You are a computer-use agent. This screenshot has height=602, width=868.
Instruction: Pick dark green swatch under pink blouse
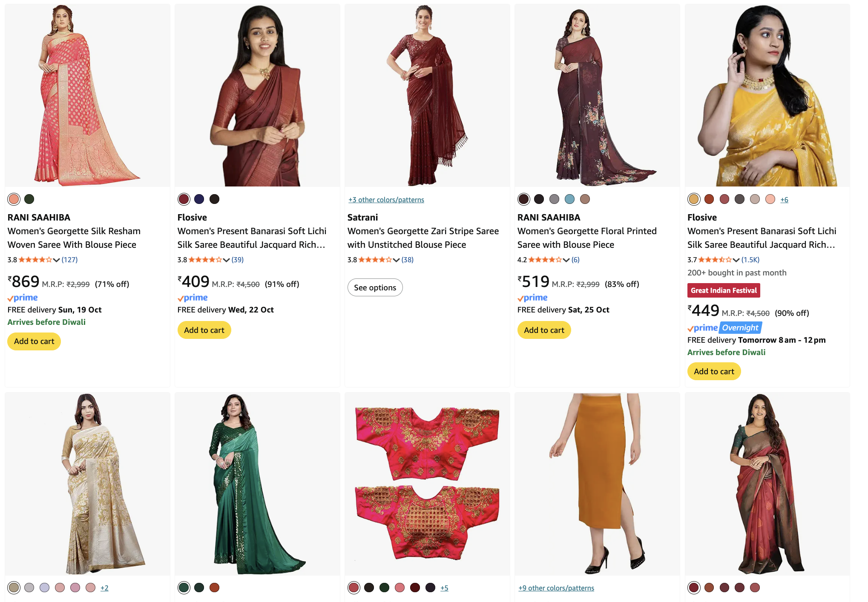coord(384,588)
